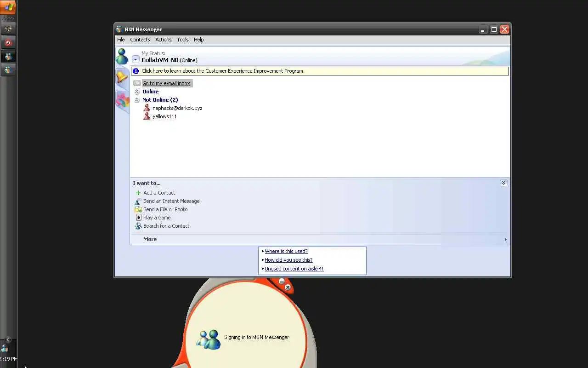Close the round signing-in window
This screenshot has height=368, width=588.
[288, 287]
